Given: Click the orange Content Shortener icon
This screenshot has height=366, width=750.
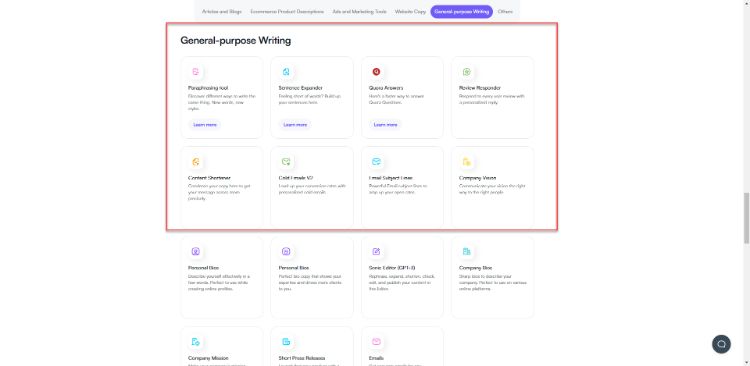Looking at the screenshot, I should [x=195, y=162].
